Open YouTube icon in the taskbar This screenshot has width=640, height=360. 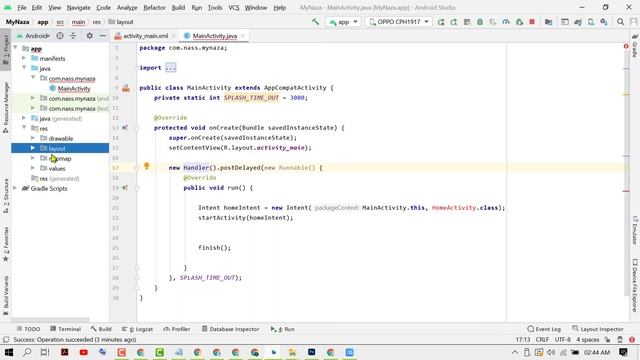tap(84, 352)
